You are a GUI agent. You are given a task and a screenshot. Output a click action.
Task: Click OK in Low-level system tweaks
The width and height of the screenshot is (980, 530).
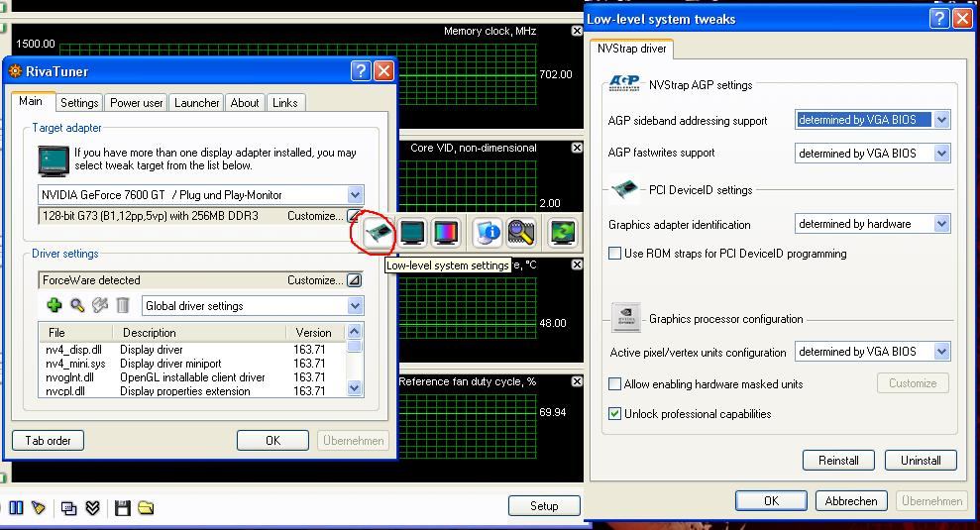pos(771,500)
